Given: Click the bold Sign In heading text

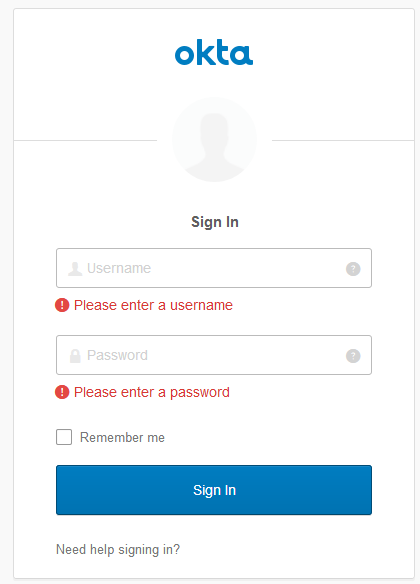Looking at the screenshot, I should [214, 222].
